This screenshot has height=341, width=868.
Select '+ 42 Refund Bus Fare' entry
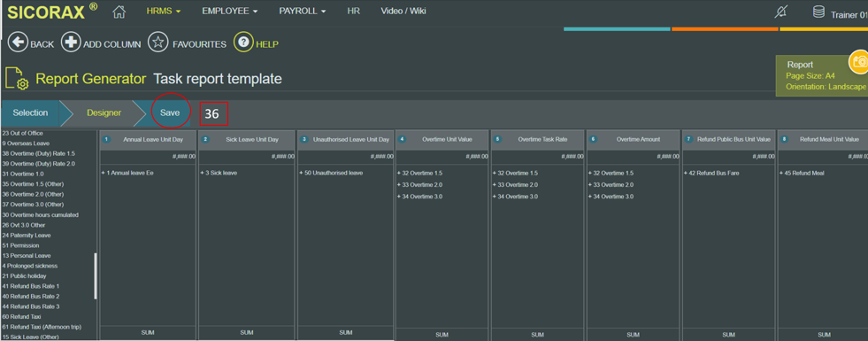[711, 173]
